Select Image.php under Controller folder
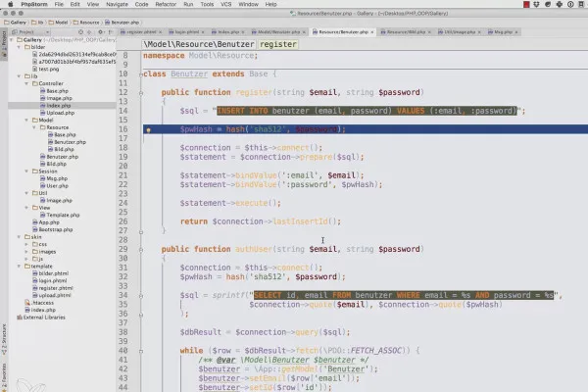588x392 pixels. [x=56, y=98]
